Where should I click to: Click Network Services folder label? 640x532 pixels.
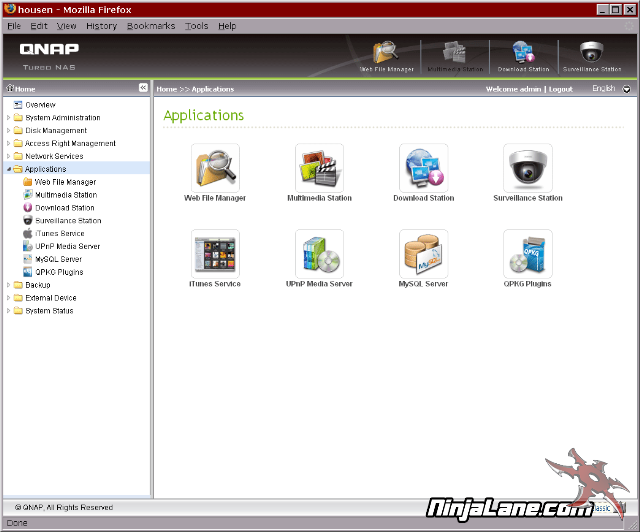tap(54, 156)
